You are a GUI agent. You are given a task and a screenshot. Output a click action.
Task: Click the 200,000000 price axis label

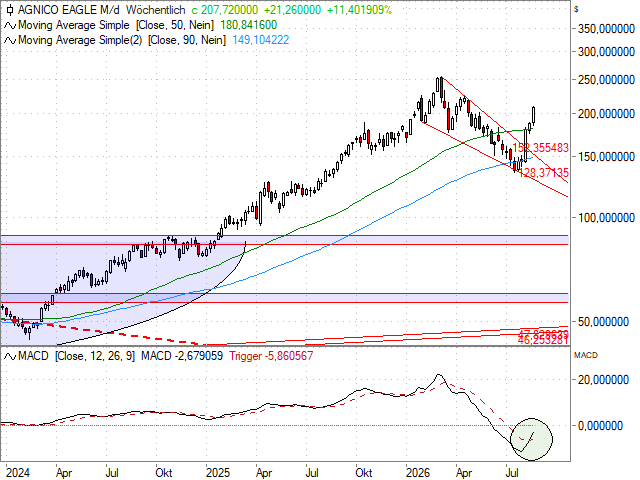pos(606,114)
